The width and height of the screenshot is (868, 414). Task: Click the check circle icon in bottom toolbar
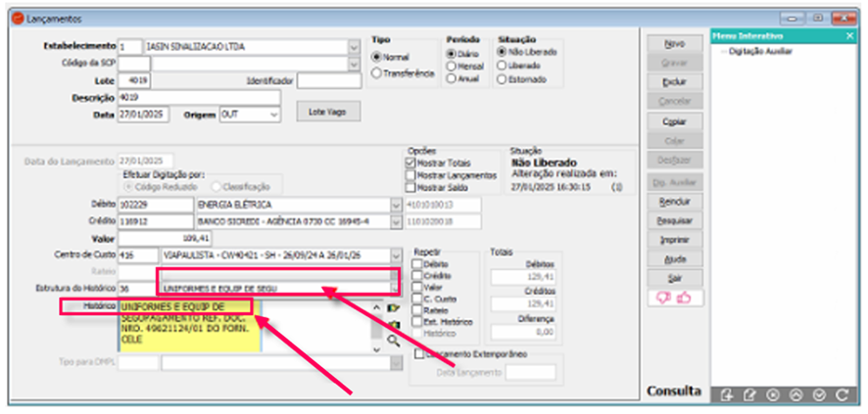tap(819, 394)
